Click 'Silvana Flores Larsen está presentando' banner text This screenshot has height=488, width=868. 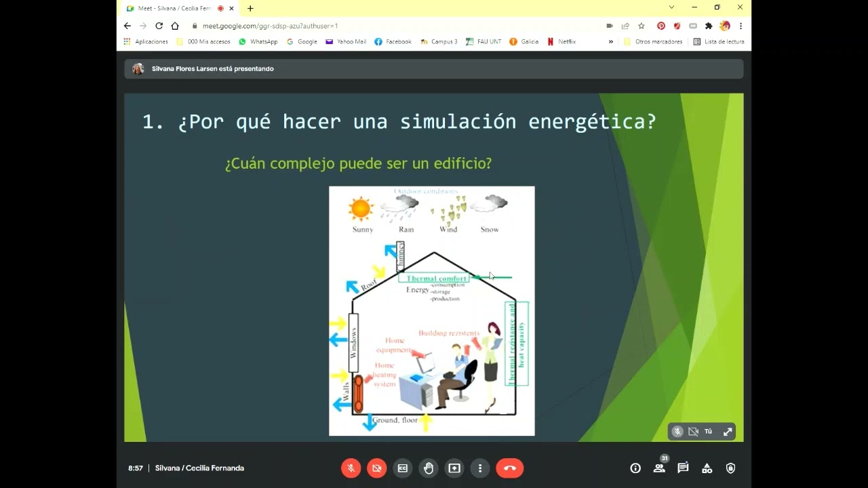click(213, 69)
